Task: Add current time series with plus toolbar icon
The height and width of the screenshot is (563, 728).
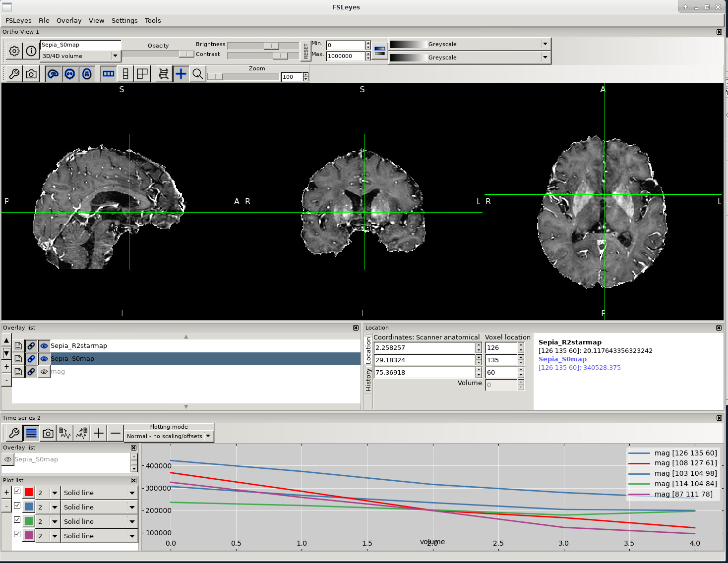Action: 99,433
